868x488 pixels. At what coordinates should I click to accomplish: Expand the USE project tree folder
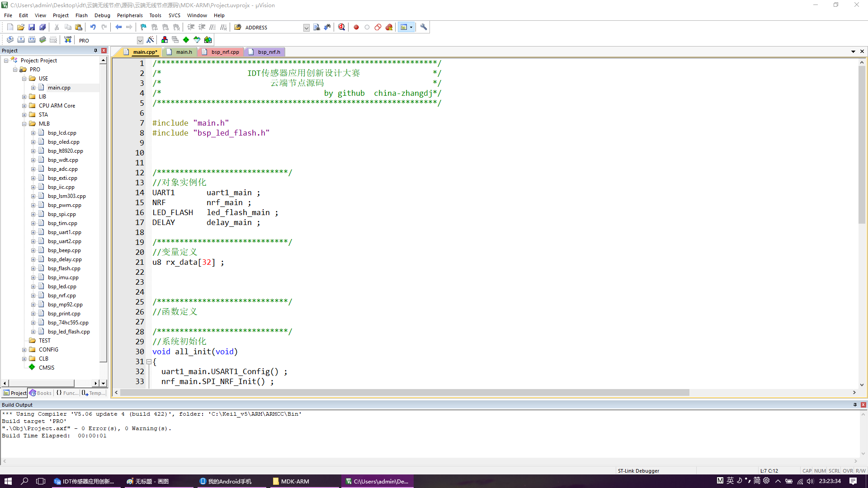24,79
